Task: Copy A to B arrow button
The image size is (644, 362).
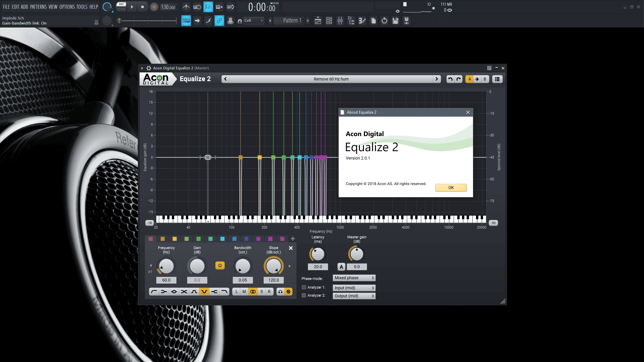Action: 477,79
